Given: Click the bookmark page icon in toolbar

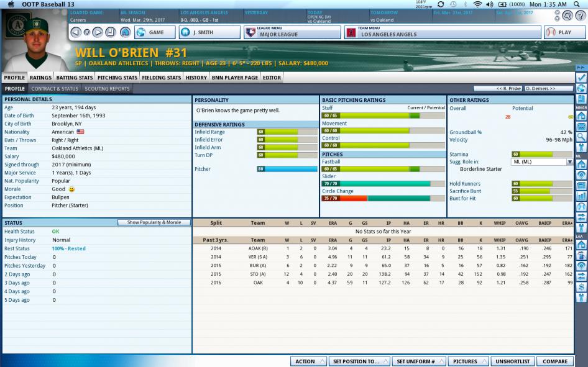Looking at the screenshot, I should 110,32.
